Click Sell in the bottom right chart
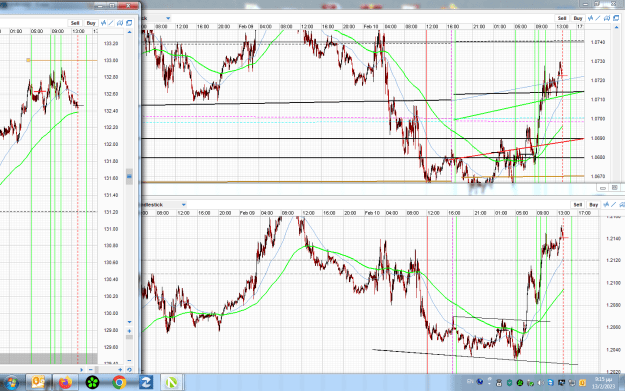 [578, 204]
